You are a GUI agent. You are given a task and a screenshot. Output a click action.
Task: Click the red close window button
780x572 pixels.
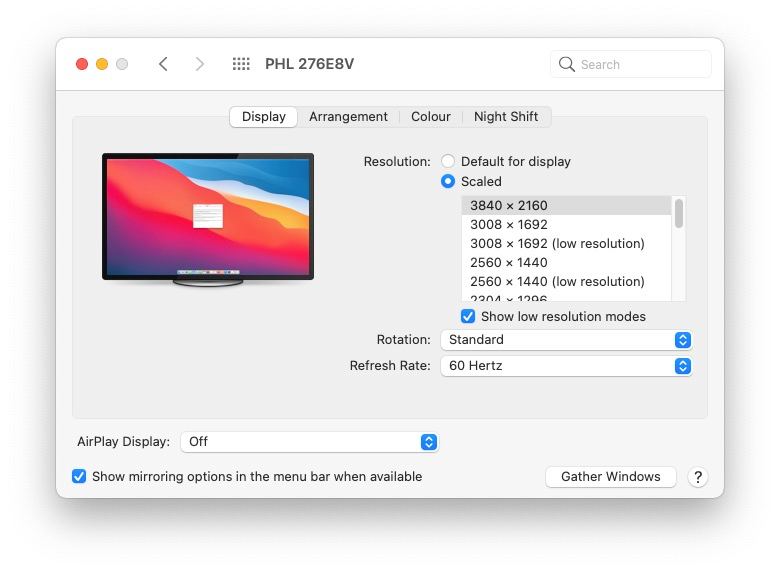(82, 64)
